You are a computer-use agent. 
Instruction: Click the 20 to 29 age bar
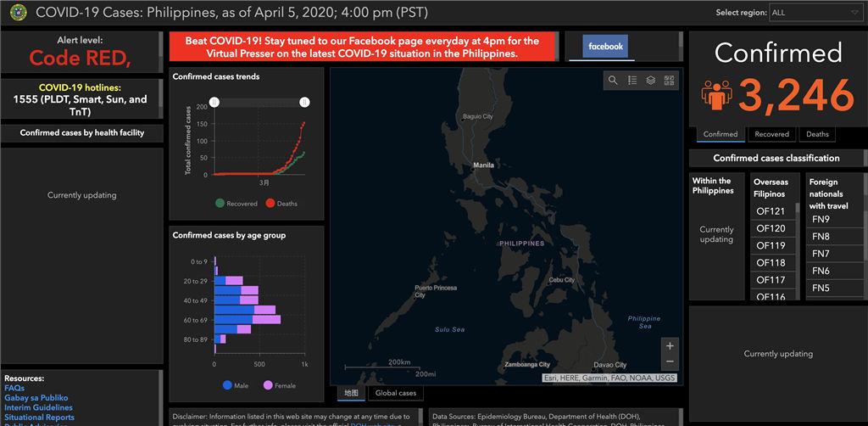click(229, 281)
